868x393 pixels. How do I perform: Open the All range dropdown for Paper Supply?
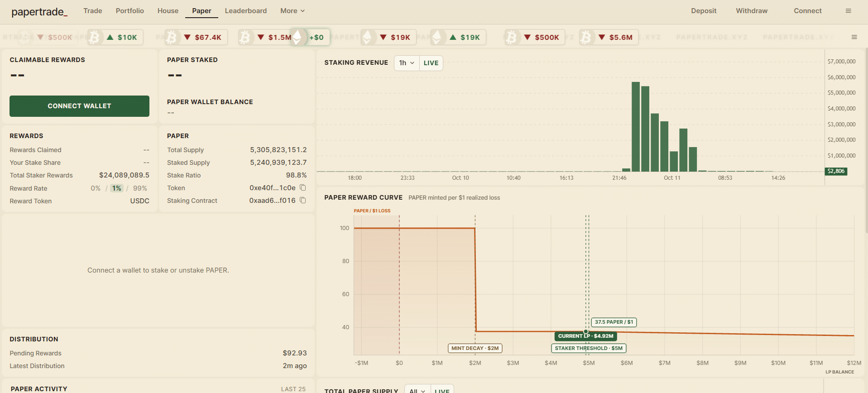point(417,390)
